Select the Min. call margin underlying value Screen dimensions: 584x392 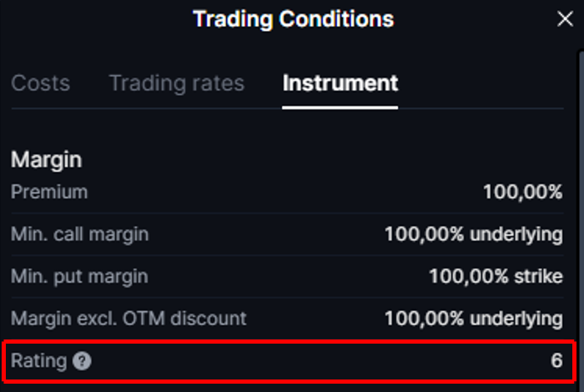[473, 234]
